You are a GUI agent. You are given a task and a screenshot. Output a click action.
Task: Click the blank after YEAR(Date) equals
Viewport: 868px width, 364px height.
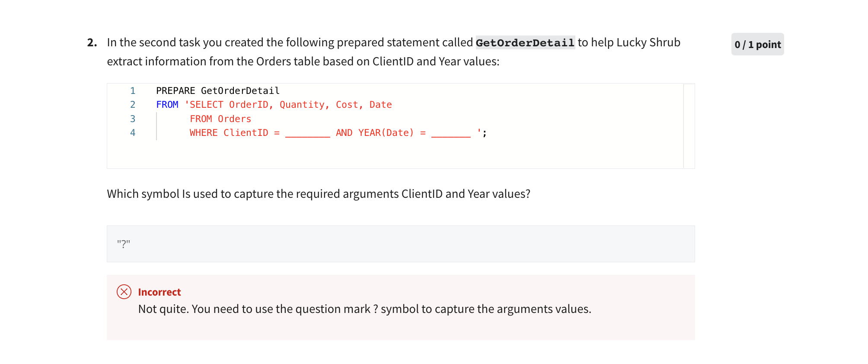click(x=451, y=133)
